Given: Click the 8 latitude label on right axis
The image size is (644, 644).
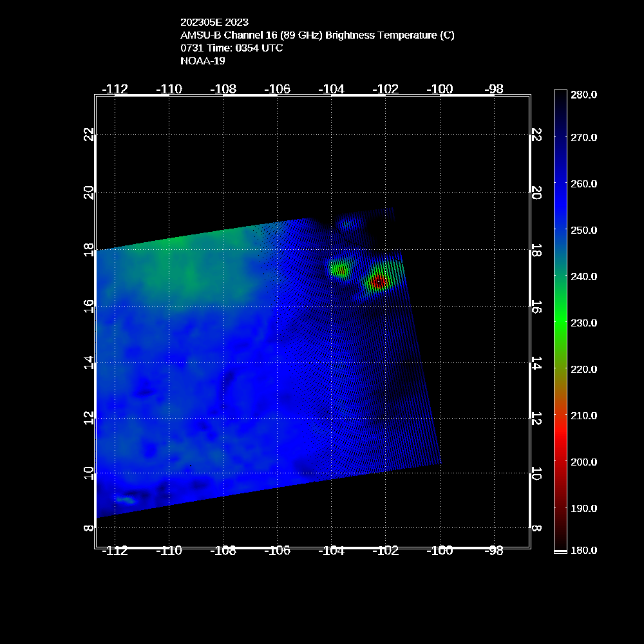Looking at the screenshot, I should click(x=536, y=529).
